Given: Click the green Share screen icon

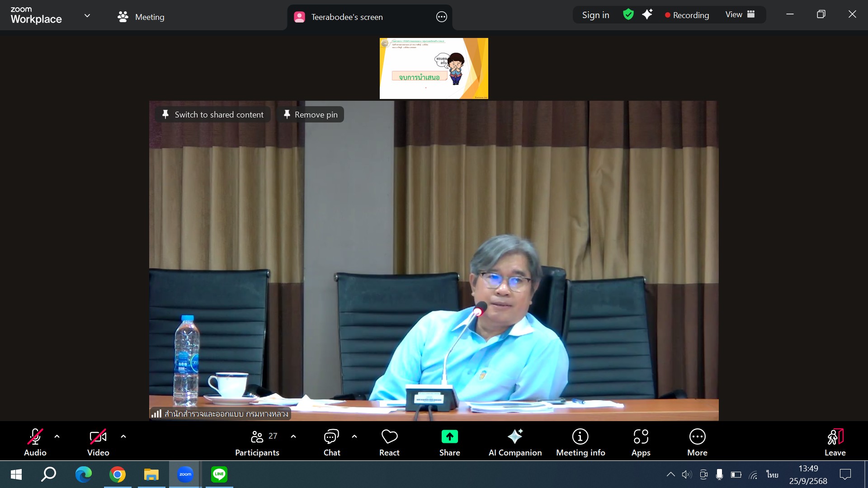Looking at the screenshot, I should tap(449, 436).
